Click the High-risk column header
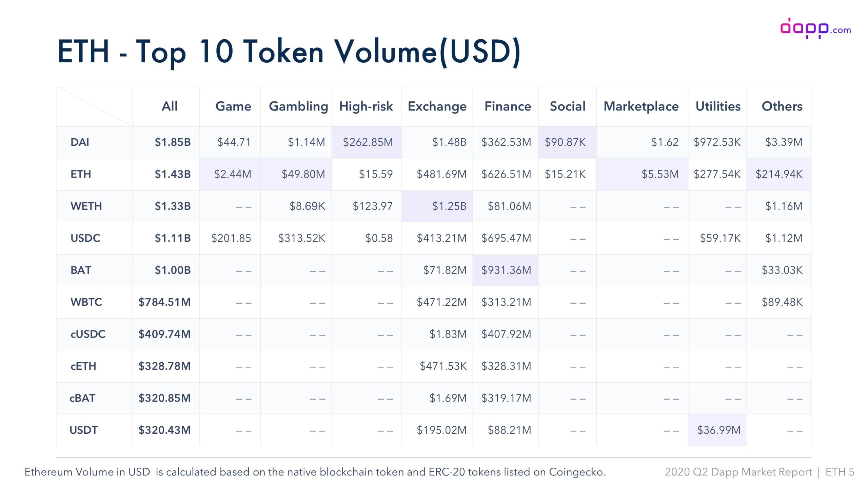 click(366, 106)
